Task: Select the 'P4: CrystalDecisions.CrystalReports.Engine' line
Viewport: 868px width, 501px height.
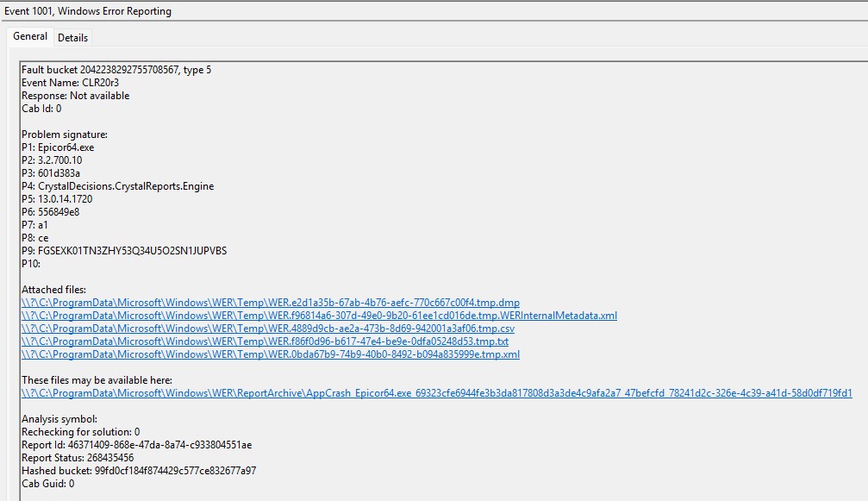Action: point(118,186)
